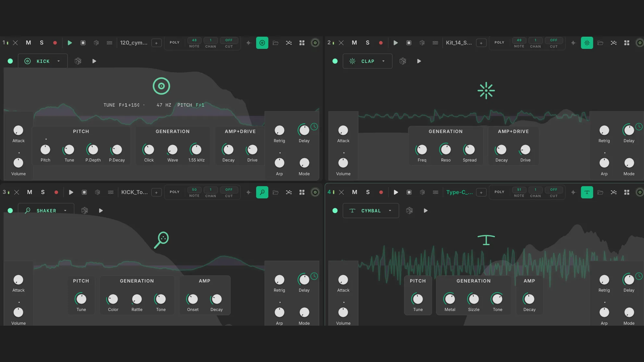Open the CLAP engine type dropdown
The image size is (644, 362).
pos(367,61)
